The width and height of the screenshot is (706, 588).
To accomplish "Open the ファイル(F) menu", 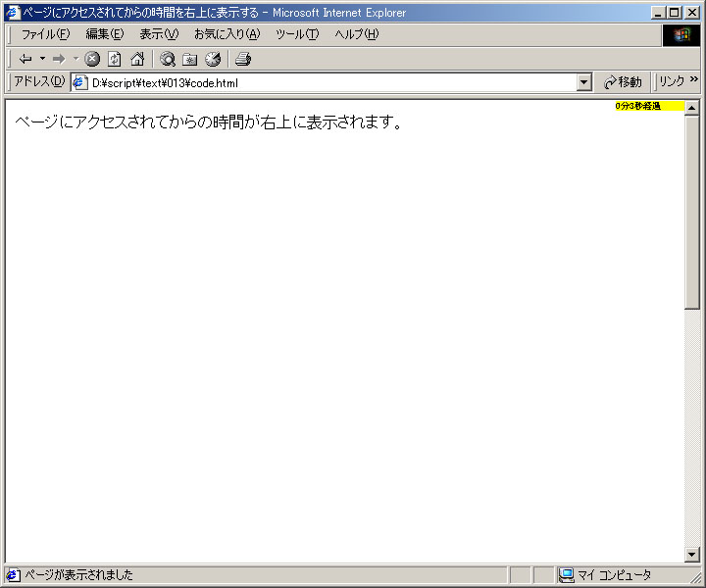I will 45,34.
